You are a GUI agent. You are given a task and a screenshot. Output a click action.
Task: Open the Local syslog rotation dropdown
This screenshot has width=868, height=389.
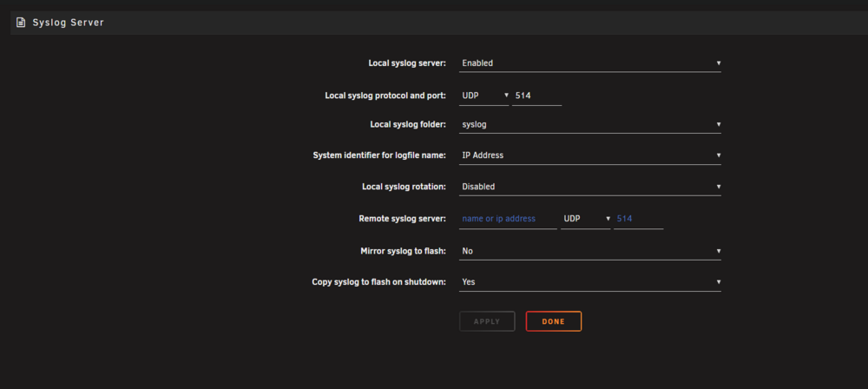[590, 187]
